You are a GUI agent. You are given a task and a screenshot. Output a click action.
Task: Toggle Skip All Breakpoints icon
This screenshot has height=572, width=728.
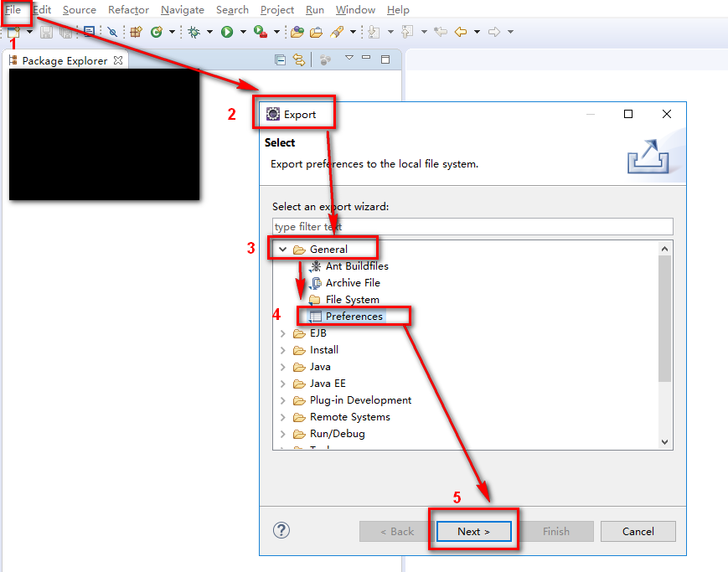coord(112,32)
